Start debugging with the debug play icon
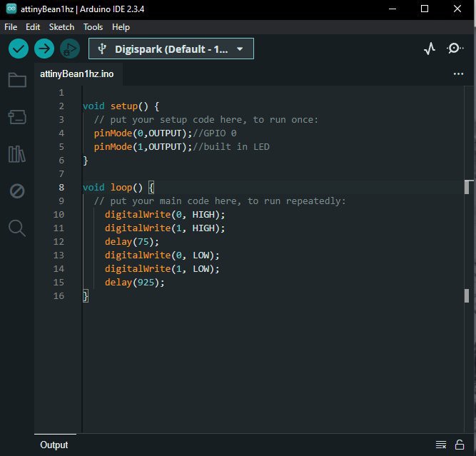The image size is (476, 456). coord(70,49)
